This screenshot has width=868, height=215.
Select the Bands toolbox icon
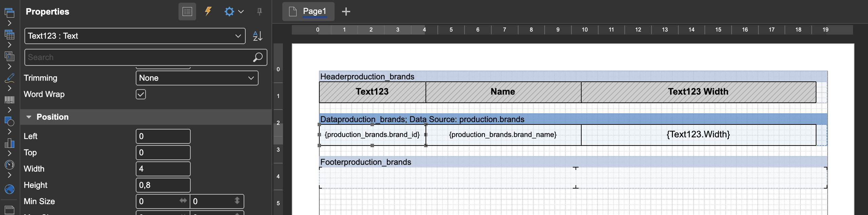[x=10, y=13]
